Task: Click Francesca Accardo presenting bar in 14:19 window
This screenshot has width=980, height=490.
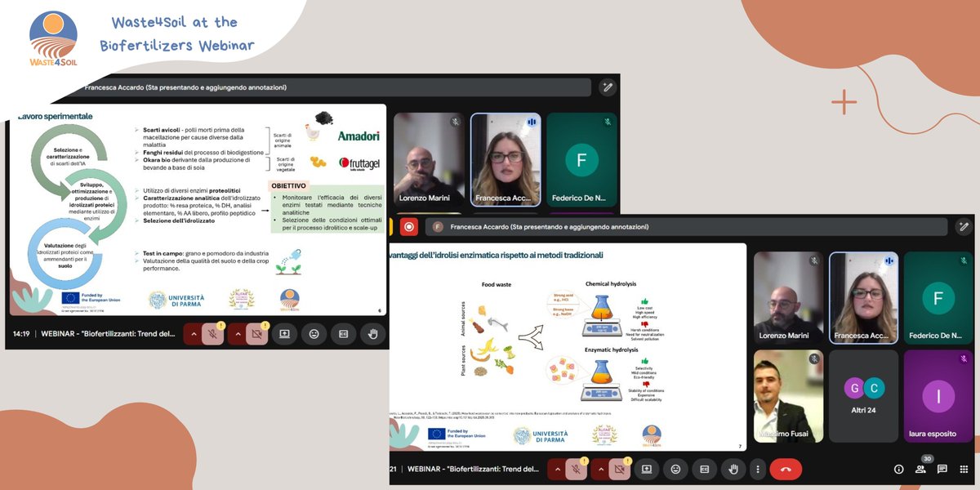Action: tap(335, 87)
